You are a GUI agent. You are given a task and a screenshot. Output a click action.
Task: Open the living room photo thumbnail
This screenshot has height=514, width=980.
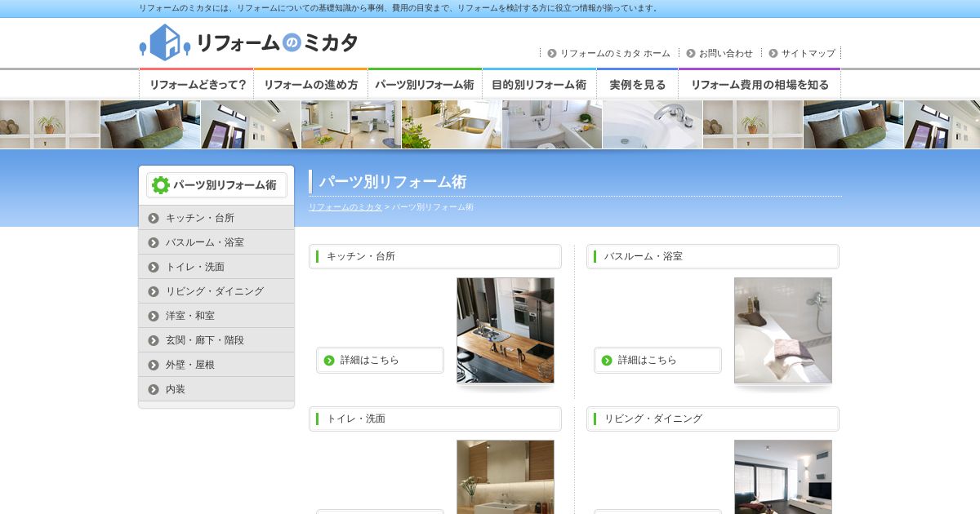tap(783, 477)
